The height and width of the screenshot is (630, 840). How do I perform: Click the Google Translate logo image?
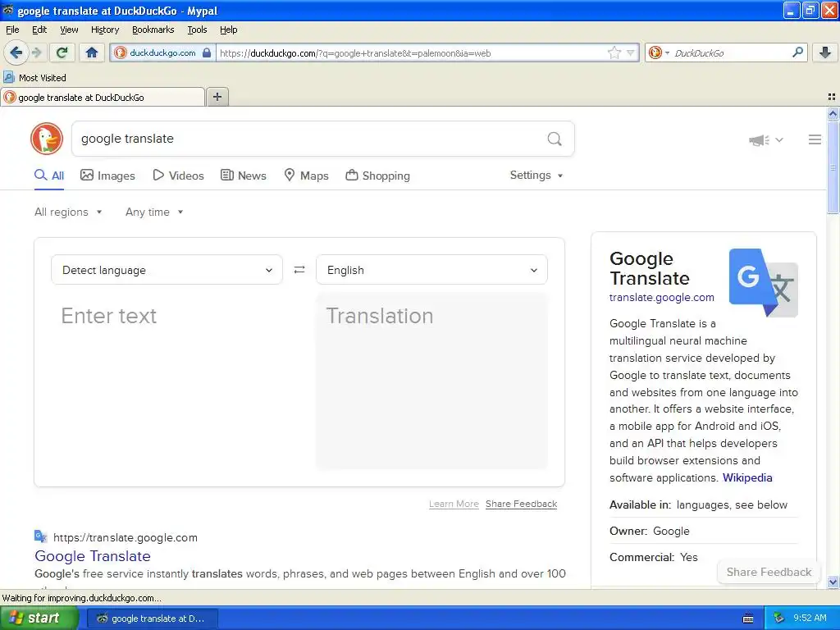(764, 282)
